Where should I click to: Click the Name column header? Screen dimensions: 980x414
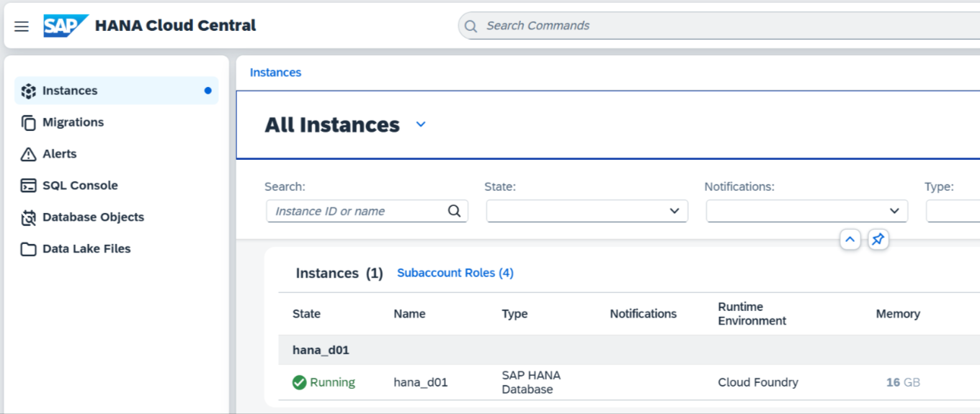409,314
